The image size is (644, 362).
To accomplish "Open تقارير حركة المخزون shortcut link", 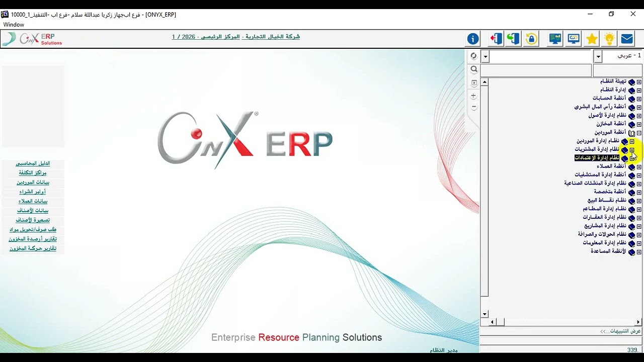I will pyautogui.click(x=33, y=248).
